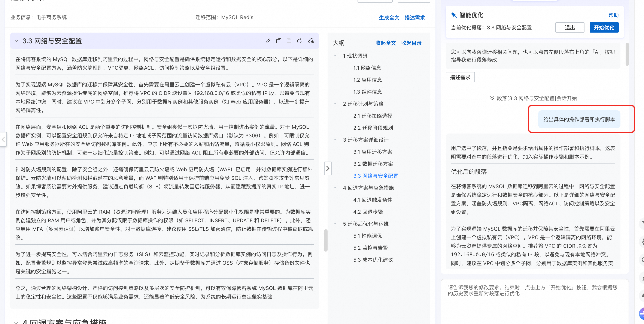Open outline item 2.2 迁移阶段规划
644x324 pixels.
click(373, 128)
